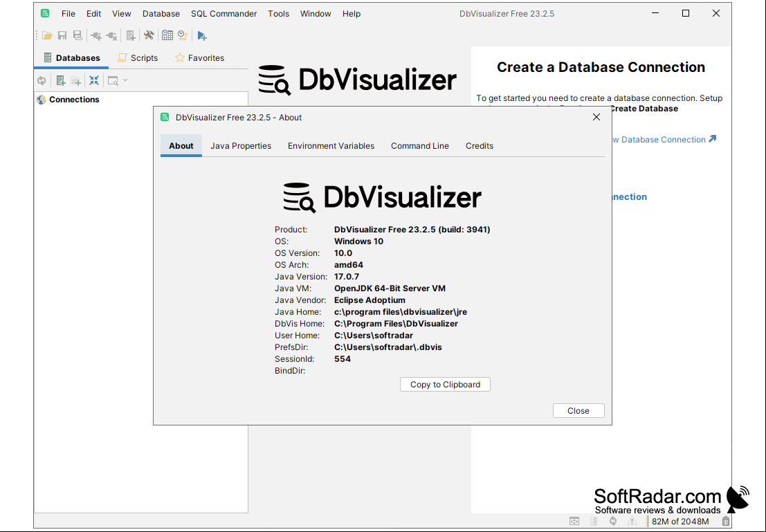This screenshot has width=766, height=532.
Task: Click the Reload refresh icon in Databases tab toolbar
Action: [x=42, y=81]
